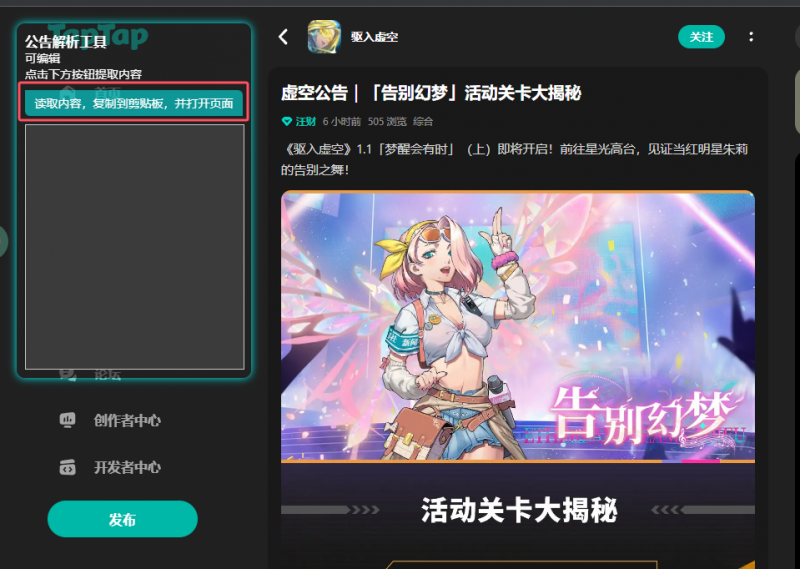Go back using the left arrow icon
Screen dimensions: 800x569
pos(283,37)
